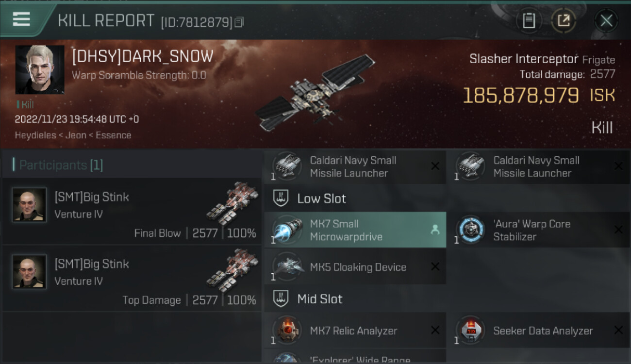Copy the kill report ID with copy icon
This screenshot has height=364, width=631.
point(239,22)
